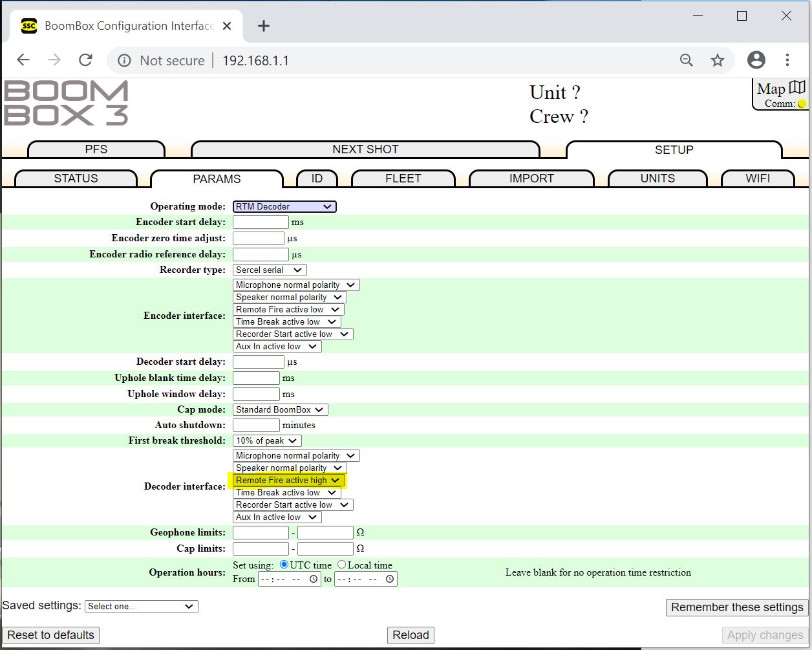Viewport: 812px width, 650px height.
Task: Open a new browser tab with plus icon
Action: coord(263,26)
